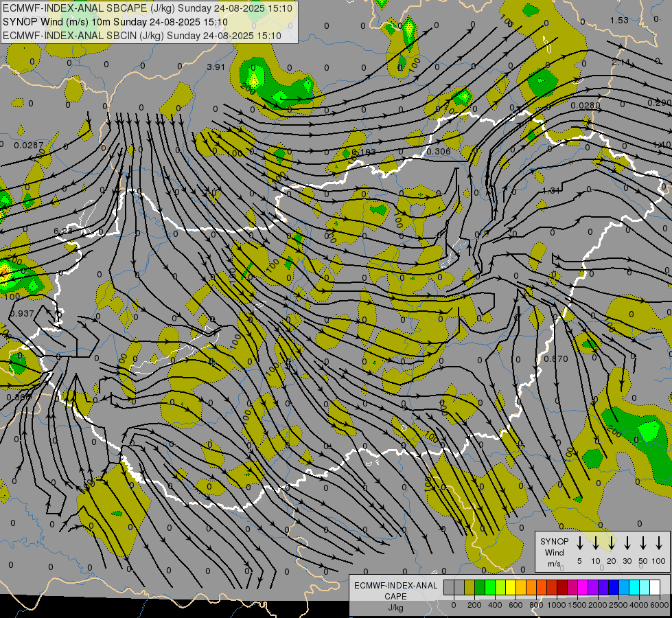Click the 1000 tick label on the CAPE scale
This screenshot has width=672, height=618.
click(x=557, y=605)
